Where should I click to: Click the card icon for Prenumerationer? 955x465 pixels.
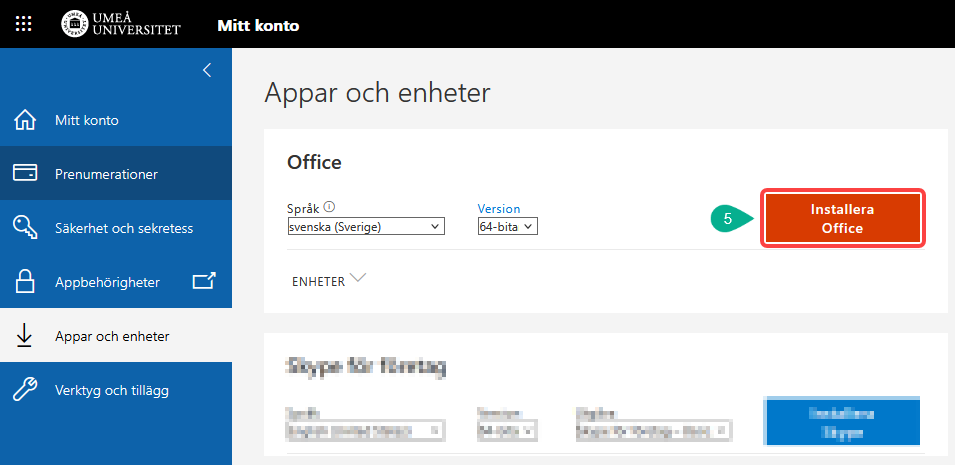(x=25, y=174)
